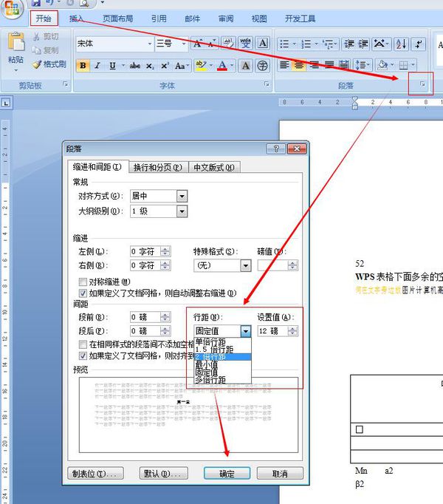This screenshot has height=504, width=443.
Task: Select 单倍行距 from line spacing list
Action: pyautogui.click(x=210, y=341)
